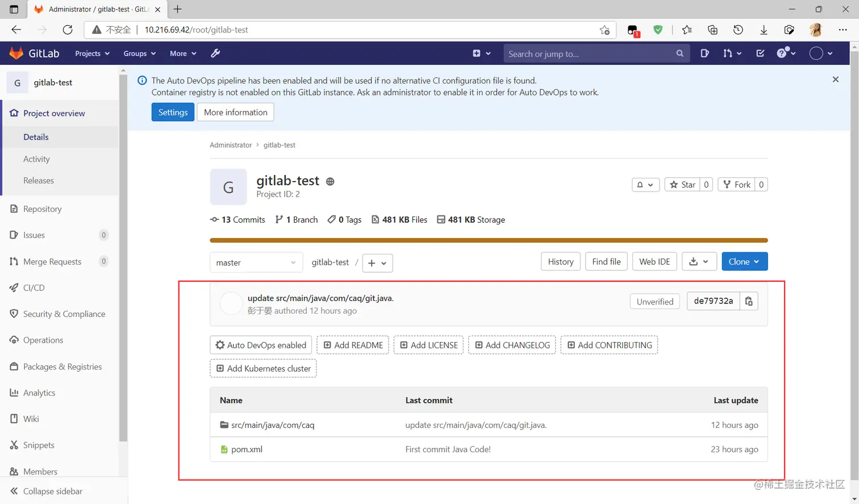Open Operations in sidebar
This screenshot has width=859, height=504.
pos(43,340)
